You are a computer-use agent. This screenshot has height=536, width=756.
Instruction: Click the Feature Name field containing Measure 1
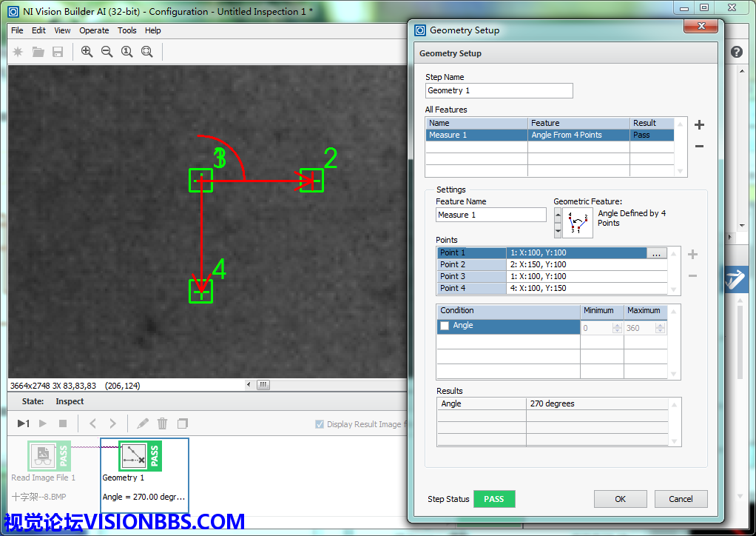[491, 215]
